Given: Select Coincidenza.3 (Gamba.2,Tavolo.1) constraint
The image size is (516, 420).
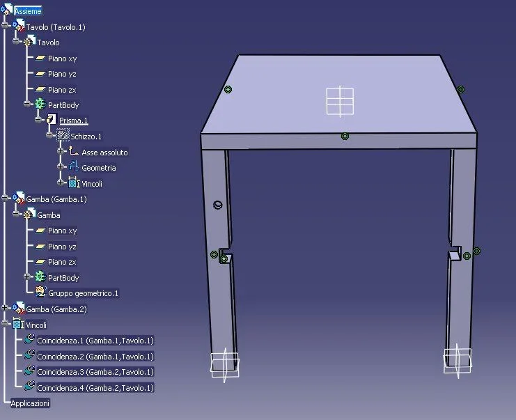Looking at the screenshot, I should 95,372.
